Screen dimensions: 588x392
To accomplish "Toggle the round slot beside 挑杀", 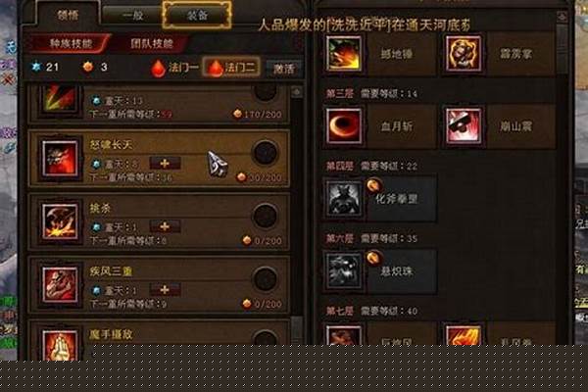I will point(266,216).
